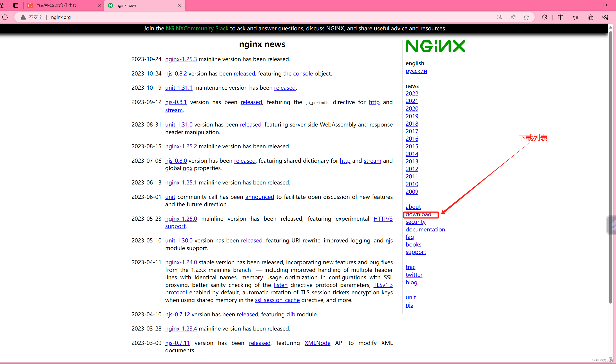Open the sidebar unit link
616x364 pixels.
411,297
